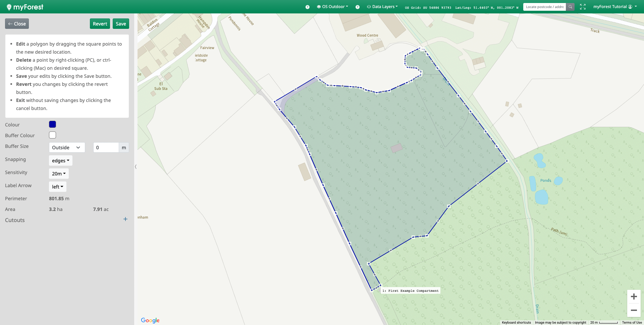Click the help icon before Data Layers
The image size is (644, 325).
tap(358, 7)
